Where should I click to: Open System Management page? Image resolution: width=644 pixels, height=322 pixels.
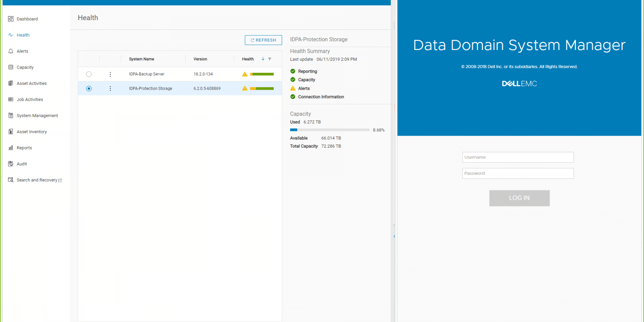[37, 116]
